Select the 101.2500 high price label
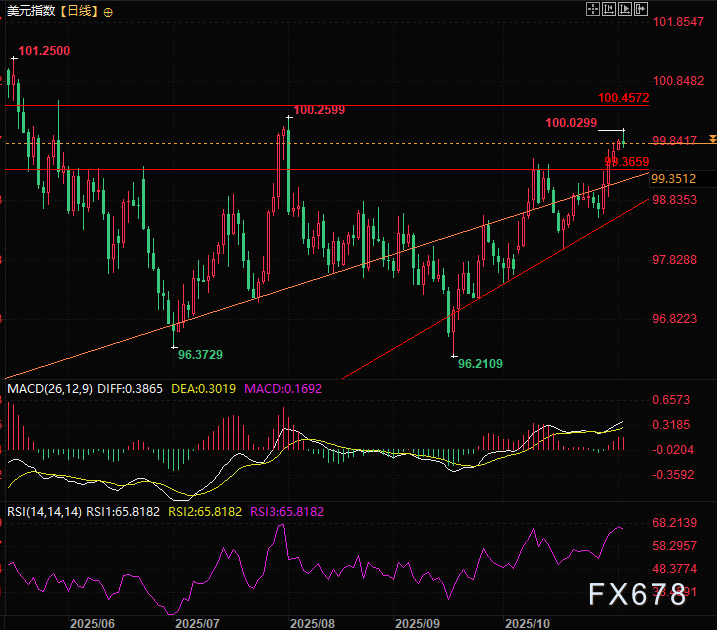 click(44, 50)
